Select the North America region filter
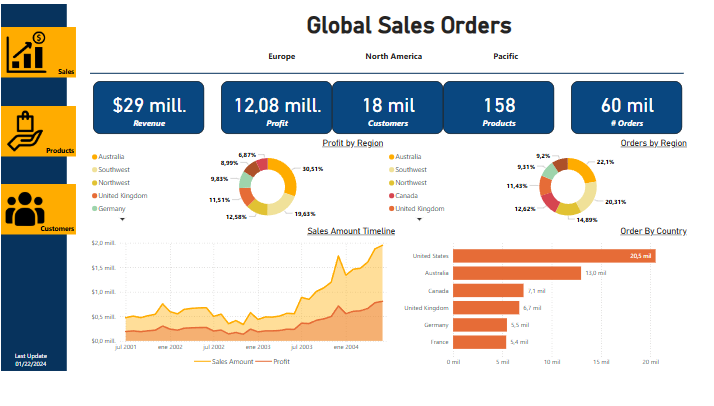 [x=393, y=56]
